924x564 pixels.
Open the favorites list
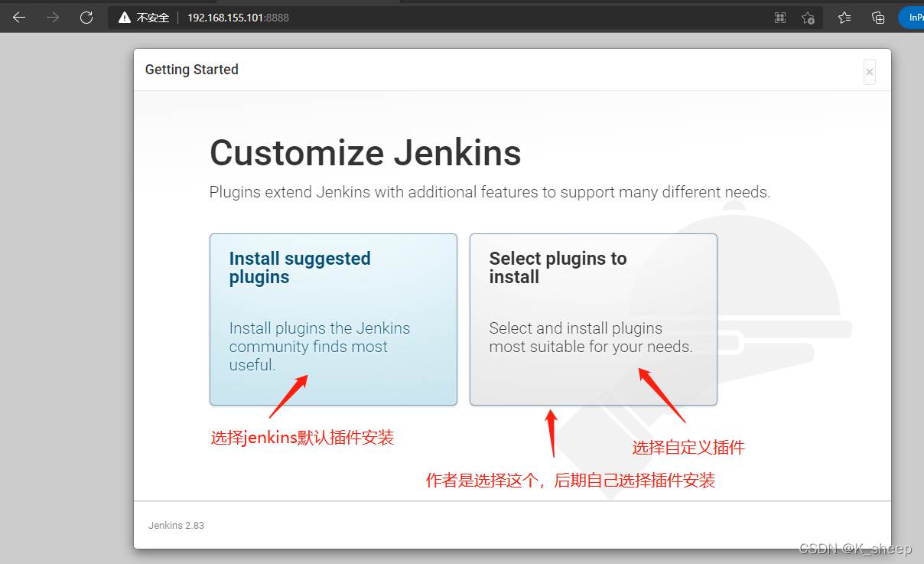pyautogui.click(x=844, y=18)
